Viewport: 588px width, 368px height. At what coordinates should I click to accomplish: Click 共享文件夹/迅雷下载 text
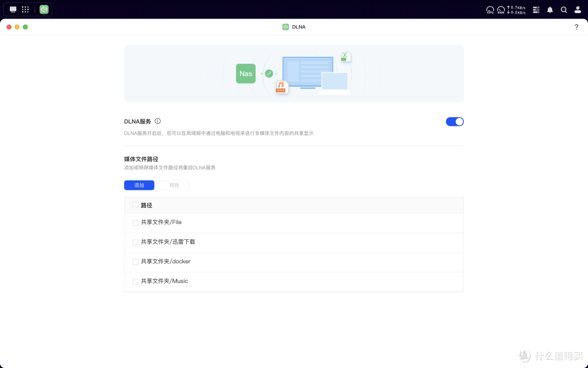pyautogui.click(x=168, y=242)
